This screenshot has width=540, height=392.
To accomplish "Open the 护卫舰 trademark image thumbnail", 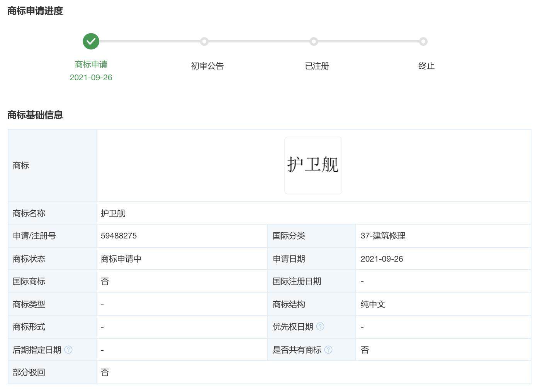I will (313, 165).
